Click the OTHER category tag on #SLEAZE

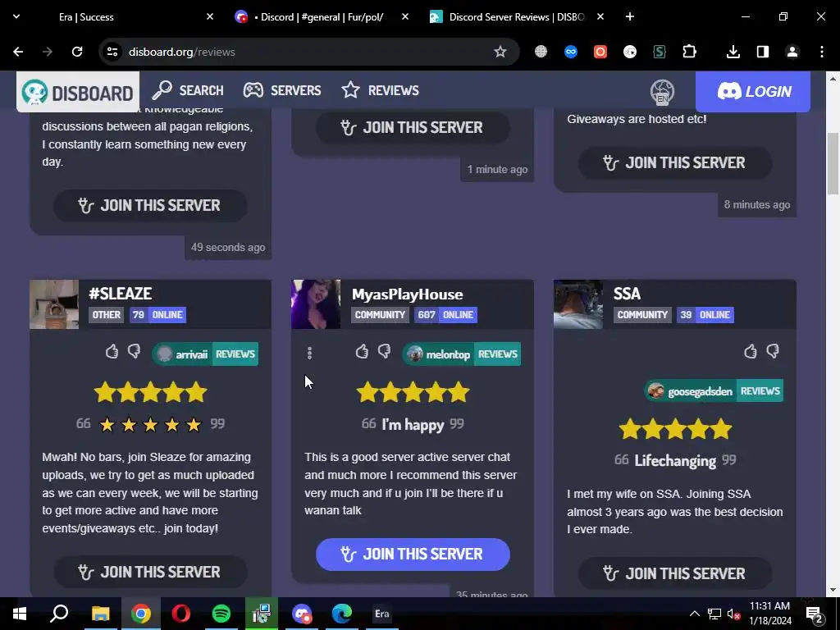(106, 314)
